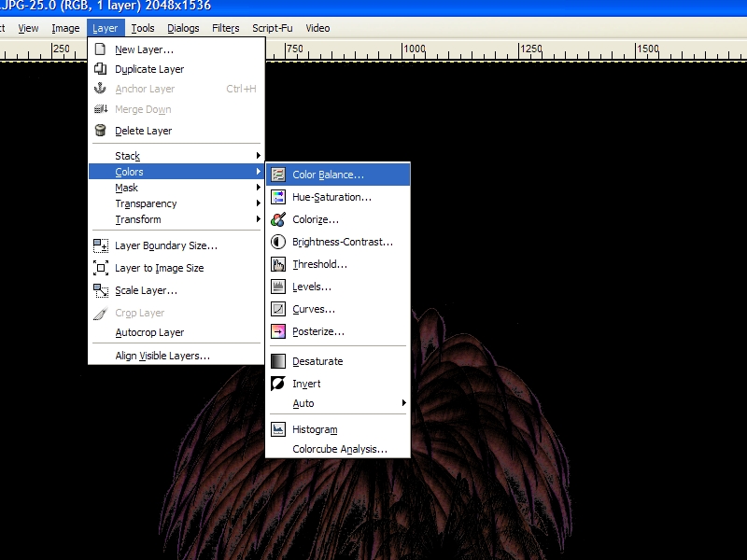Click the Anchor Layer anchor icon
This screenshot has width=747, height=560.
pos(100,88)
